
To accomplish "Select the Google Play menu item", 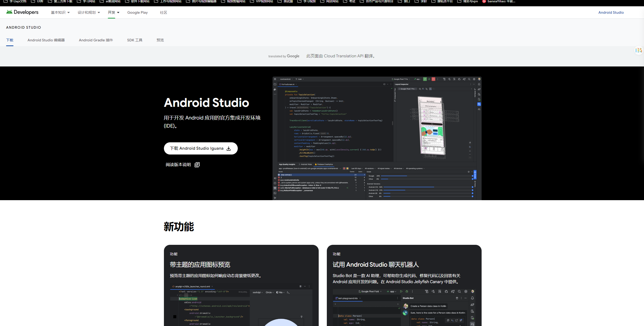I will tap(137, 12).
